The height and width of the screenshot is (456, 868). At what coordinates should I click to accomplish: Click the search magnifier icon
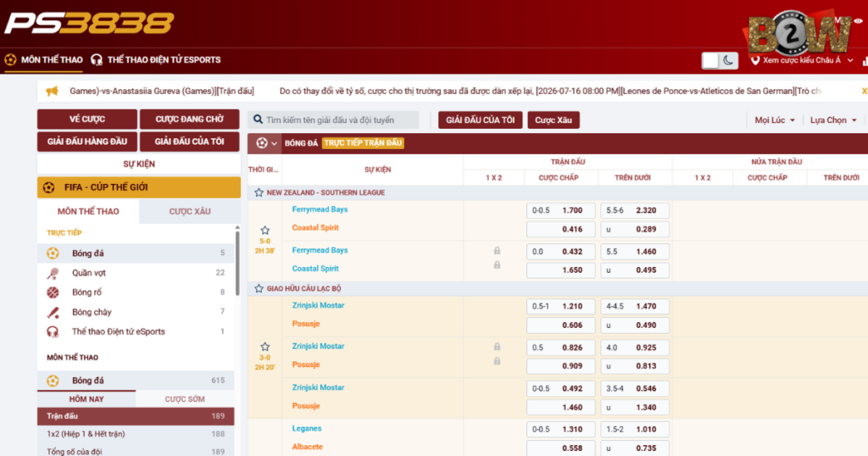tap(258, 120)
